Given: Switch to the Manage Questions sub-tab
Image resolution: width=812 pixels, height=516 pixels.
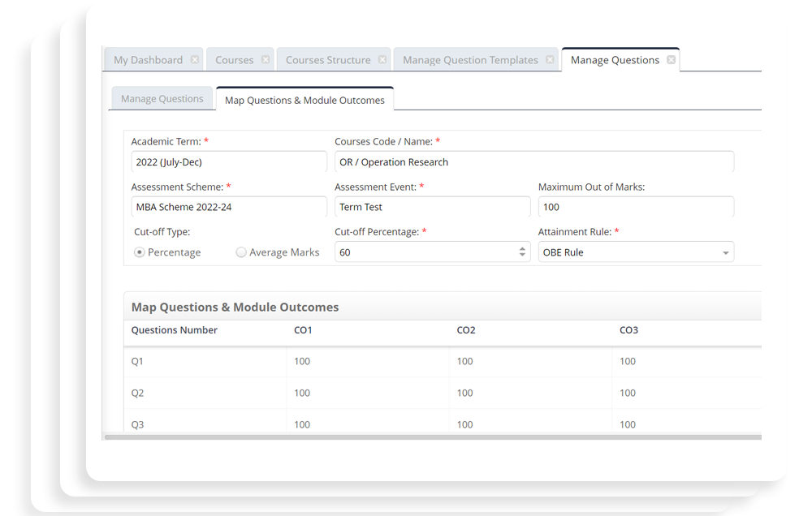Looking at the screenshot, I should (x=162, y=97).
